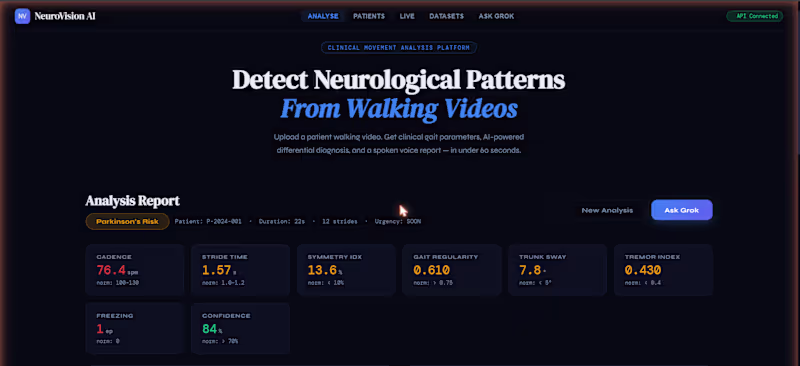Open the ANALYSE tab
Viewport: 800px width, 366px height.
click(x=323, y=16)
